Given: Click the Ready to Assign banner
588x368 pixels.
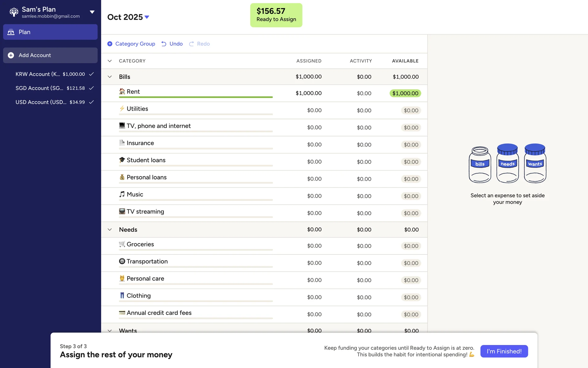Looking at the screenshot, I should tap(276, 15).
